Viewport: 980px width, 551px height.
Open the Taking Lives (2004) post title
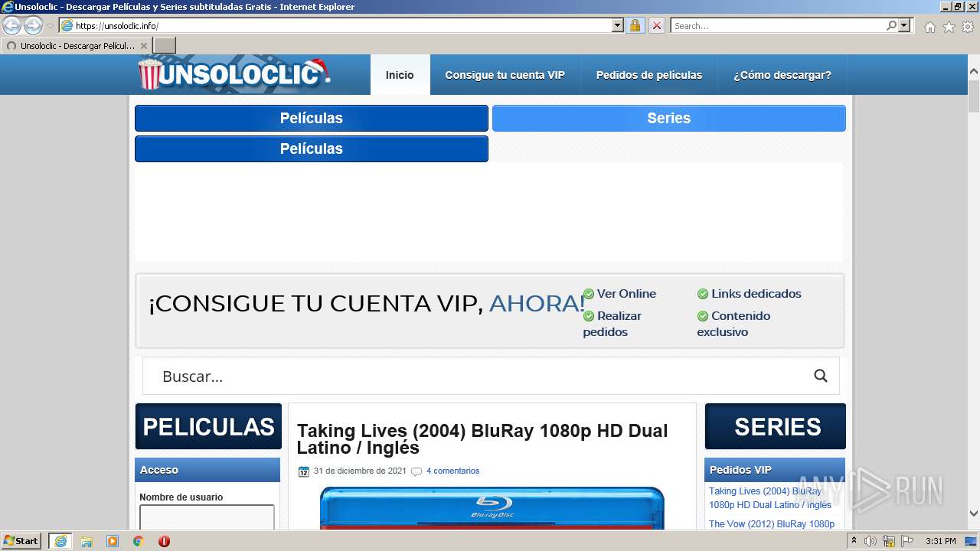pos(482,439)
